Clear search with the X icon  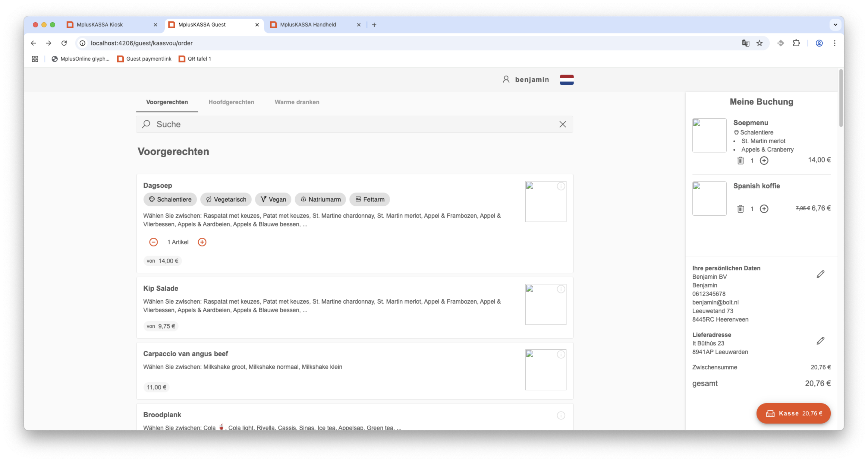(x=562, y=124)
